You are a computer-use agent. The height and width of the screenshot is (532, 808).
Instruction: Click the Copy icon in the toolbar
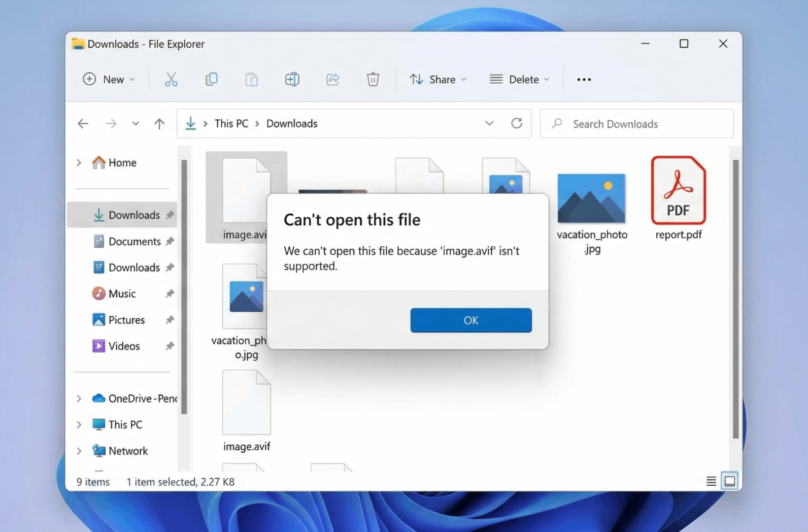tap(211, 79)
